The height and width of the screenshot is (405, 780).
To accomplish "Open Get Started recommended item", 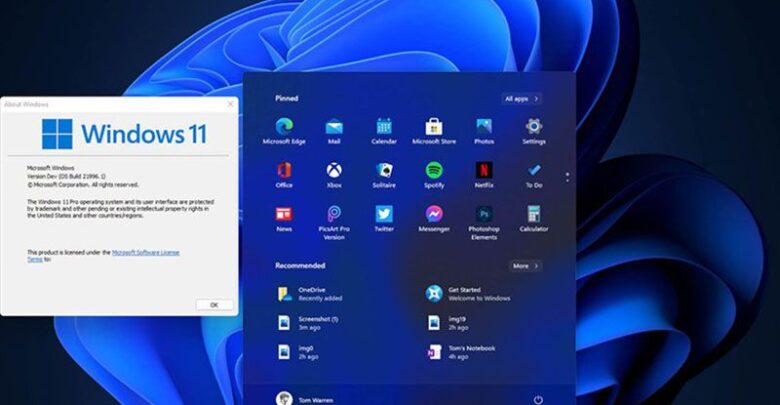I will [x=465, y=293].
